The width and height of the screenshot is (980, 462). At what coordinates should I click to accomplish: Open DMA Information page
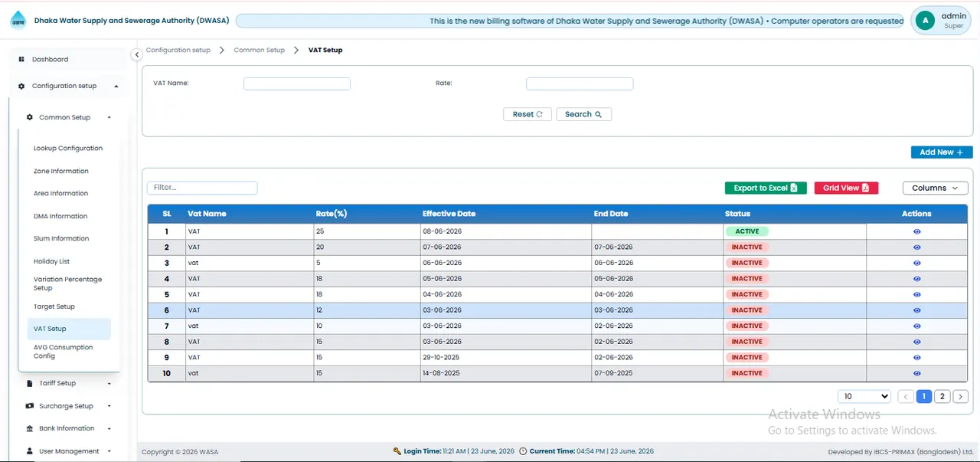click(60, 216)
